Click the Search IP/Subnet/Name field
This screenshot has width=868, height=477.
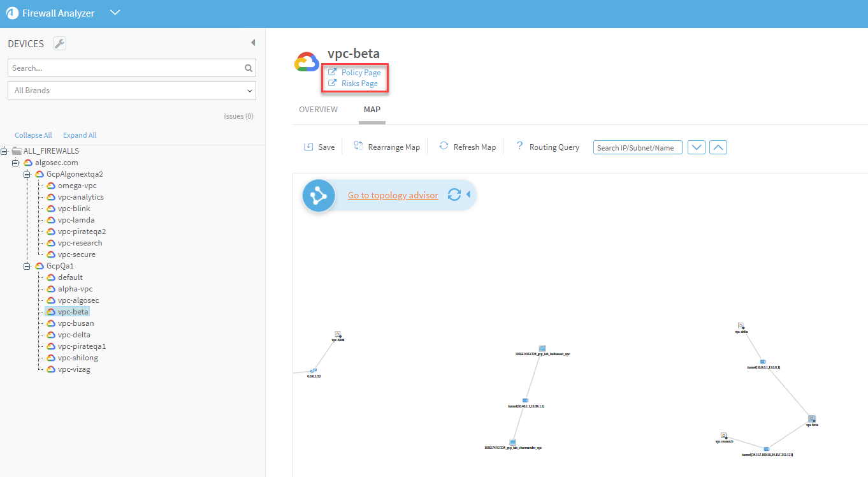coord(637,147)
